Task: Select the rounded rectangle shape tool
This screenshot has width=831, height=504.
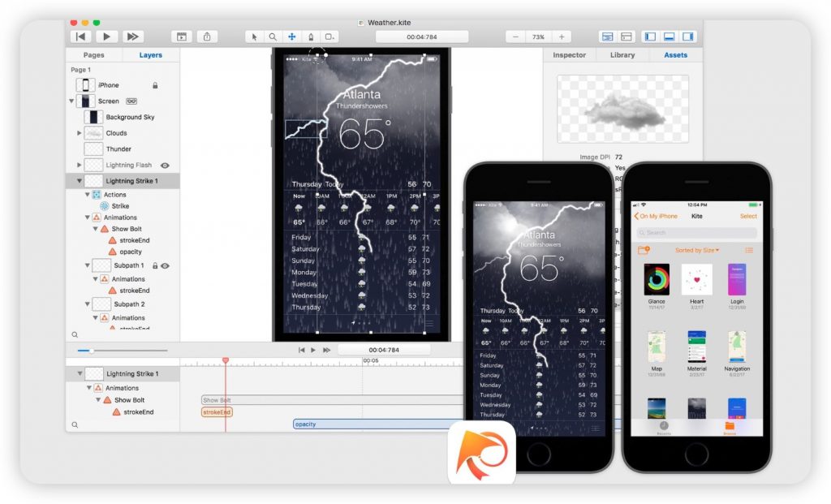Action: (x=329, y=37)
